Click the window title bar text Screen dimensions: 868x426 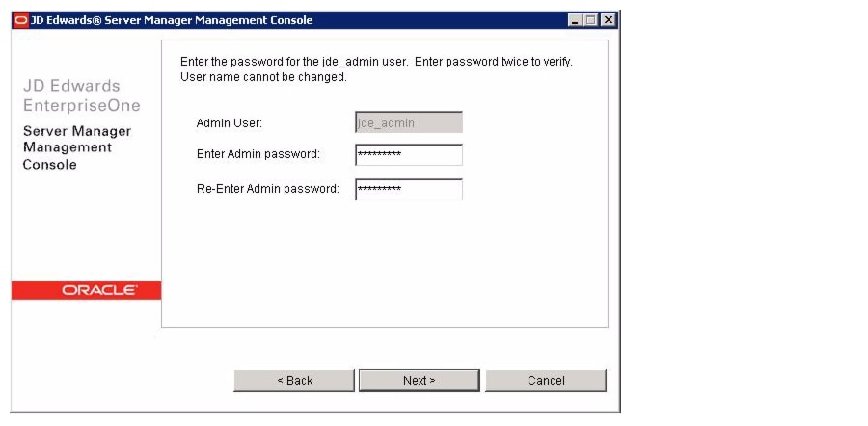pyautogui.click(x=172, y=20)
